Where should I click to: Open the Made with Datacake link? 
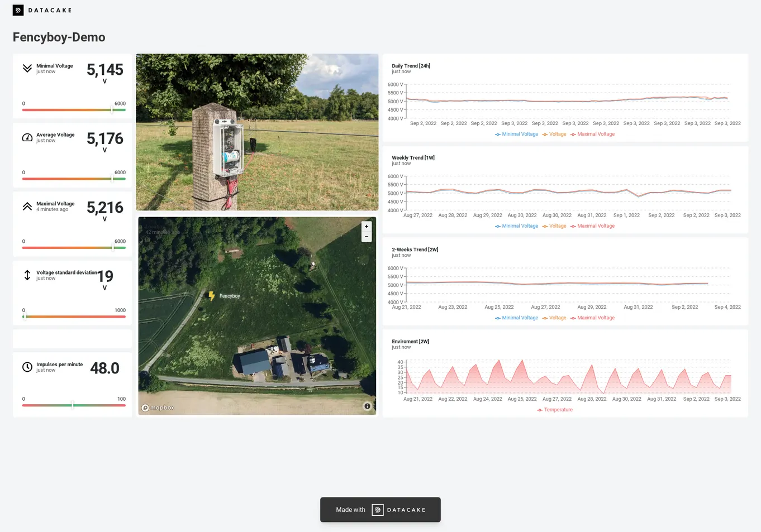tap(380, 510)
